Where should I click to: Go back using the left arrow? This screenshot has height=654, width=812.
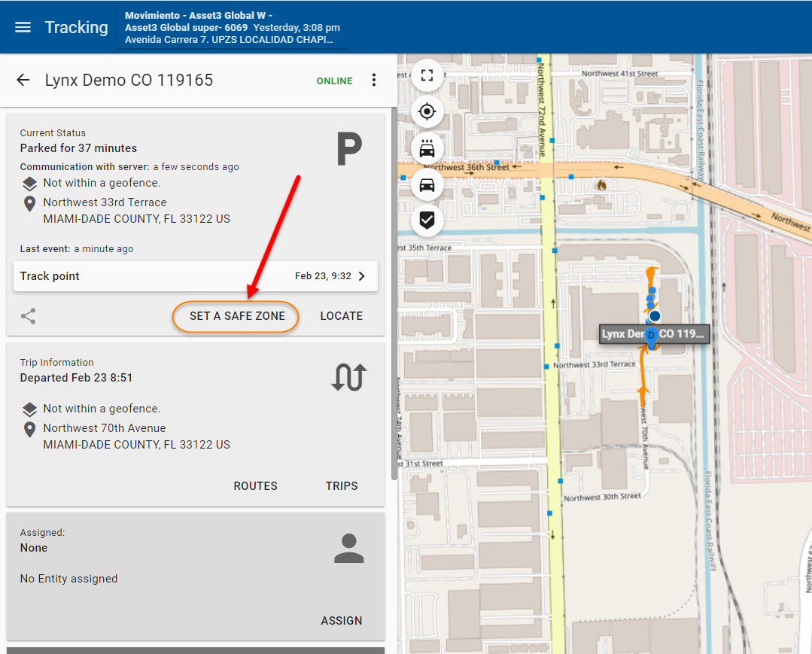[23, 81]
